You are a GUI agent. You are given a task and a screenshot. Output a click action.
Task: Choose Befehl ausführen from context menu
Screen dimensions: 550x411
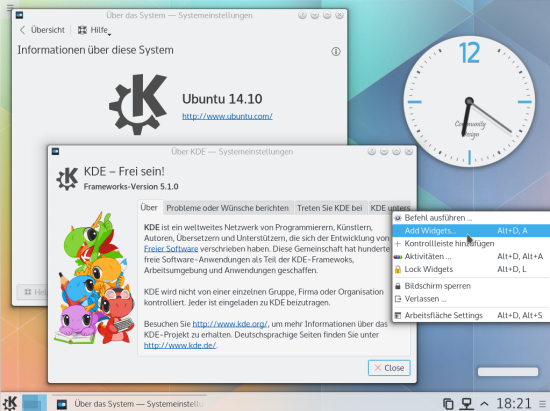point(471,218)
